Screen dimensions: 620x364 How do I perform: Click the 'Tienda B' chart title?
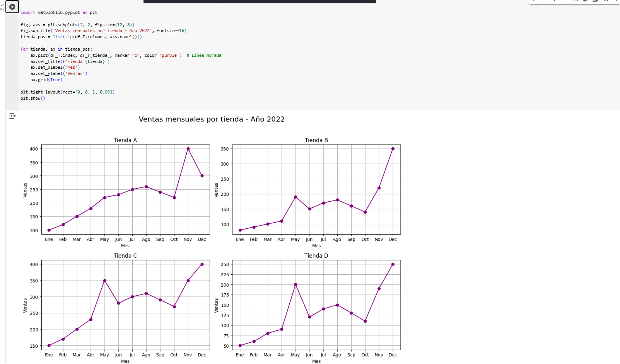tap(316, 140)
